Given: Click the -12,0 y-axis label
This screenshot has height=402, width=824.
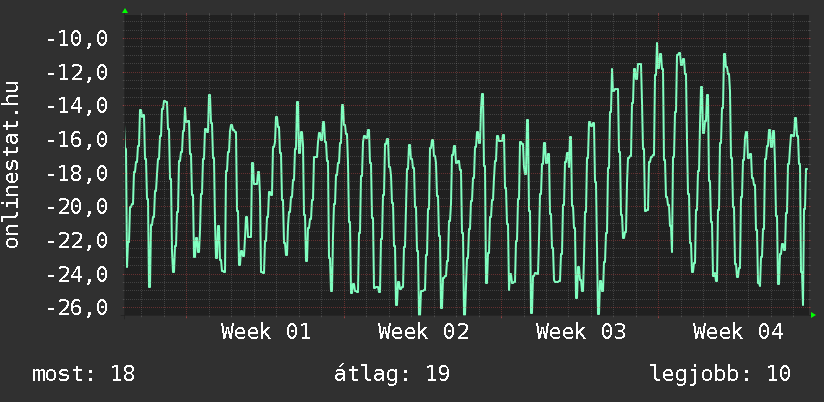Looking at the screenshot, I should tap(77, 73).
